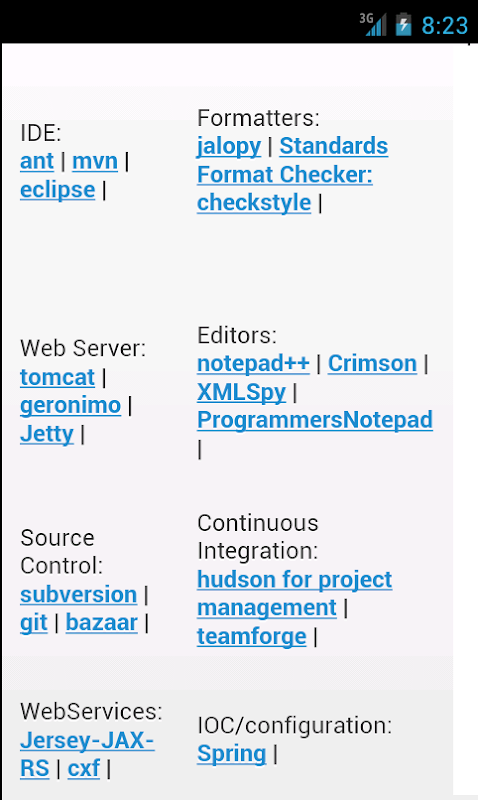Tap the battery charging icon
Screen dimensions: 478x800
tap(403, 24)
